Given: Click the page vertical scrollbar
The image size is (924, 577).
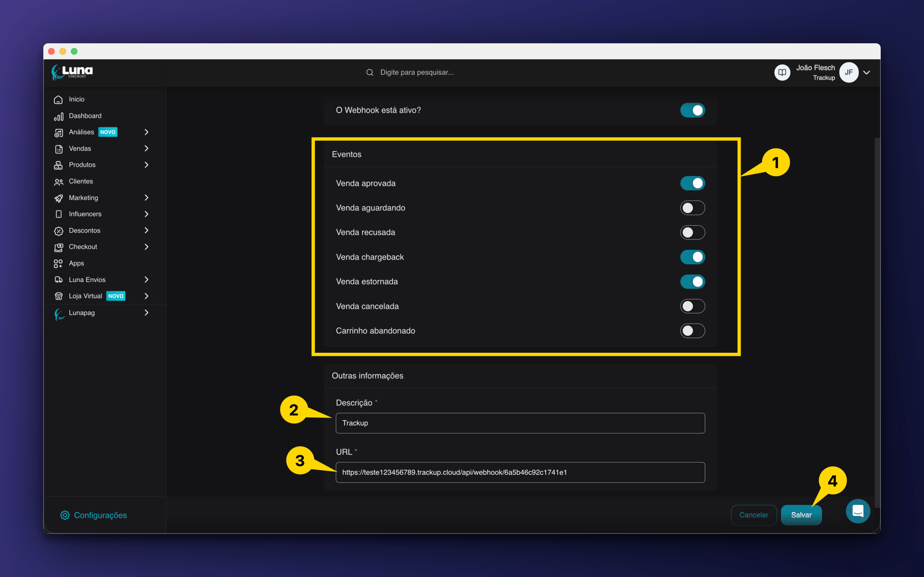Looking at the screenshot, I should [877, 323].
